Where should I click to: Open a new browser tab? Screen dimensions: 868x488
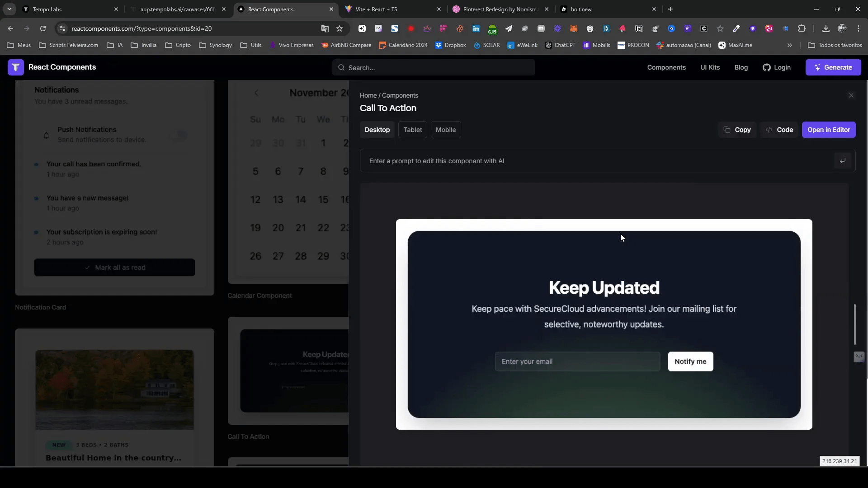(670, 9)
